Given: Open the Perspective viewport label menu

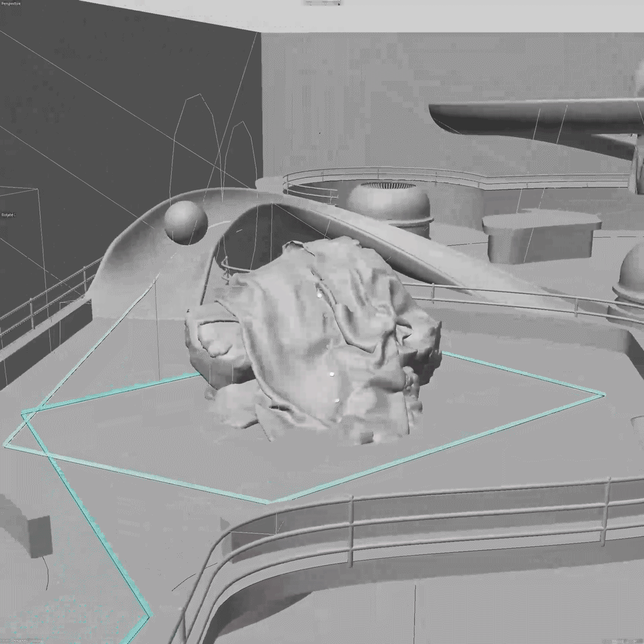Looking at the screenshot, I should click(x=11, y=4).
